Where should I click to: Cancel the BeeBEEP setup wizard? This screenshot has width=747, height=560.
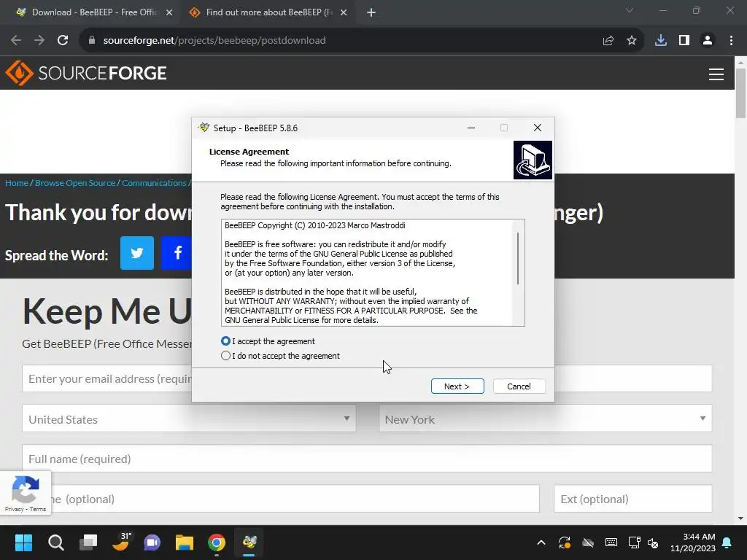519,386
